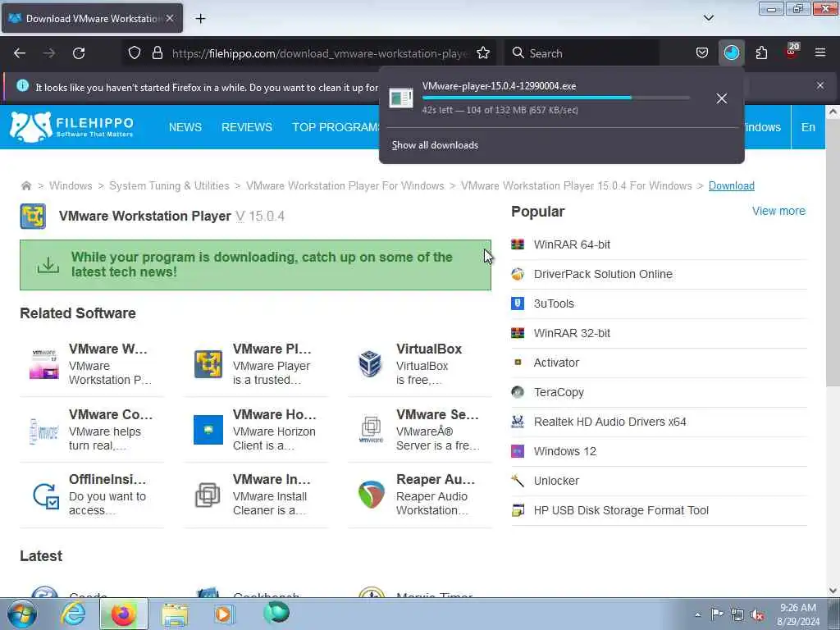This screenshot has height=630, width=840.
Task: Go to the Windows breadcrumb
Action: (x=71, y=186)
